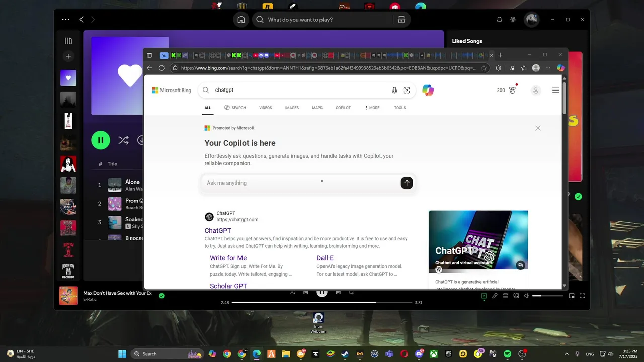This screenshot has height=362, width=644.
Task: Create a new playlist with plus button
Action: 68,56
